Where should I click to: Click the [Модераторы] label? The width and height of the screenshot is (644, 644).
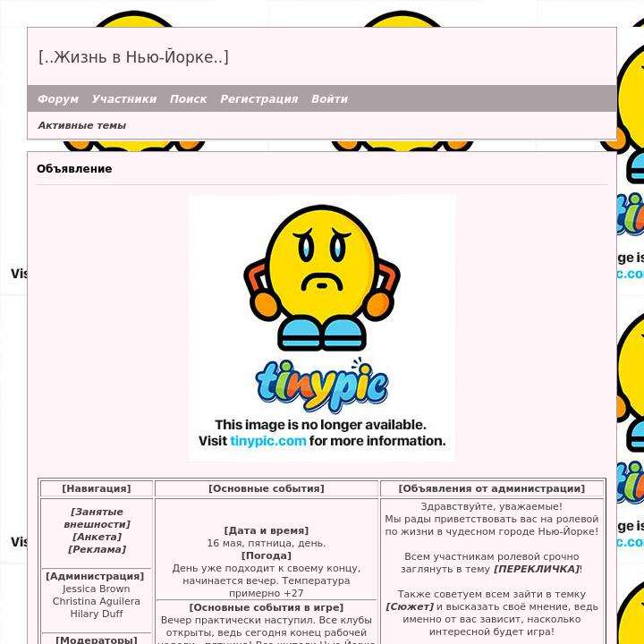[96, 640]
